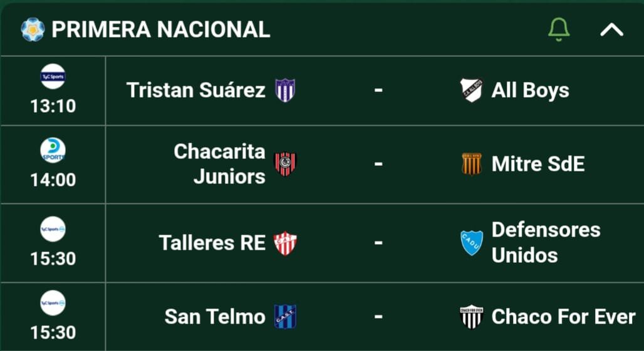Click the Primera Nacional league logo
644x351 pixels.
[33, 29]
